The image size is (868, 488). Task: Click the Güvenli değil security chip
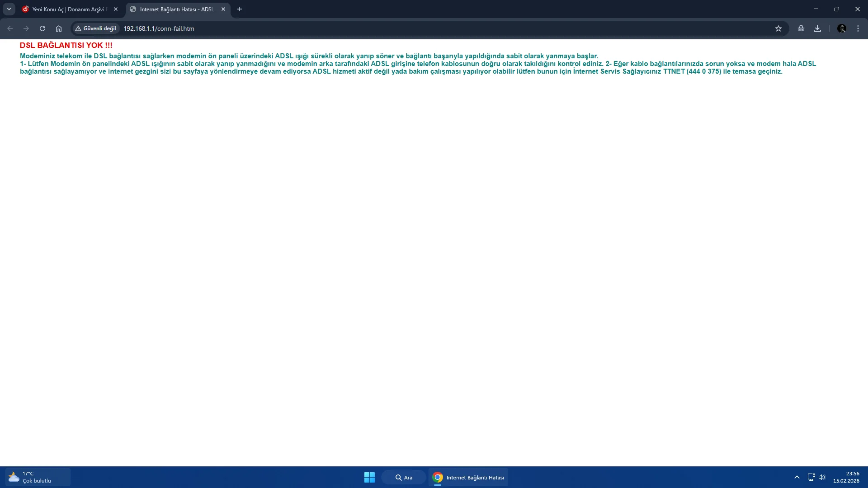click(95, 28)
